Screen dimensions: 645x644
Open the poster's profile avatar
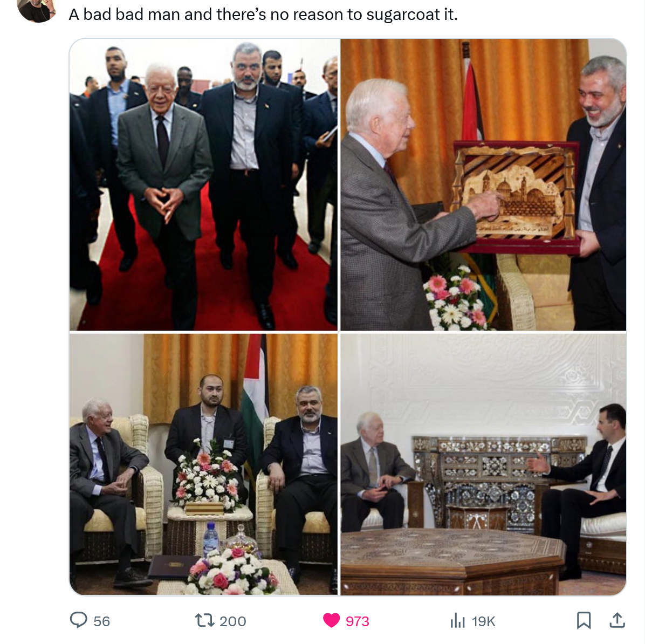coord(37,9)
